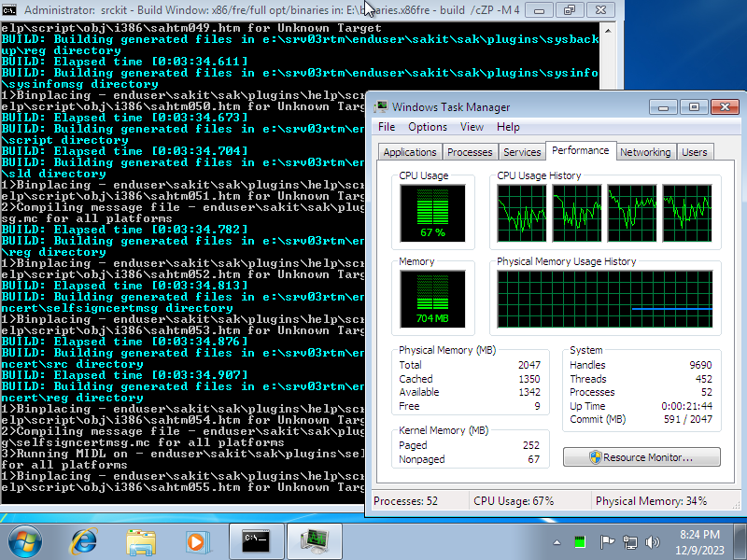Click the Total physical memory value 2047

[529, 365]
